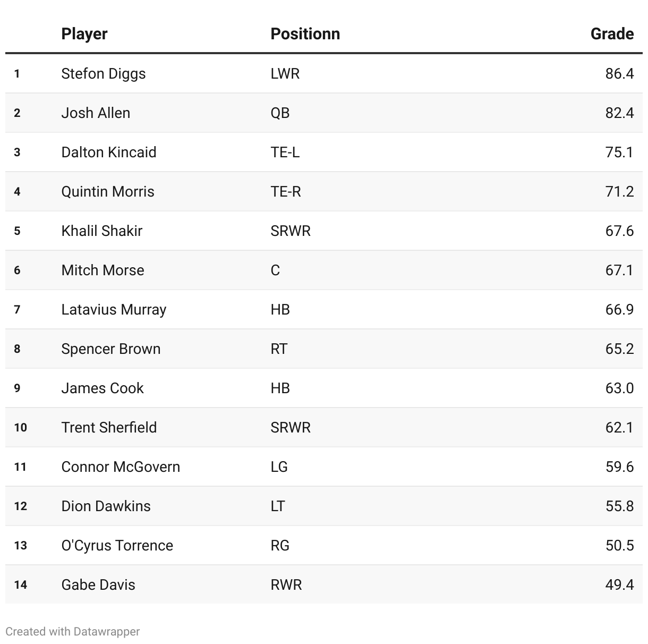Select James Cook's grade 63.0

[x=619, y=388]
